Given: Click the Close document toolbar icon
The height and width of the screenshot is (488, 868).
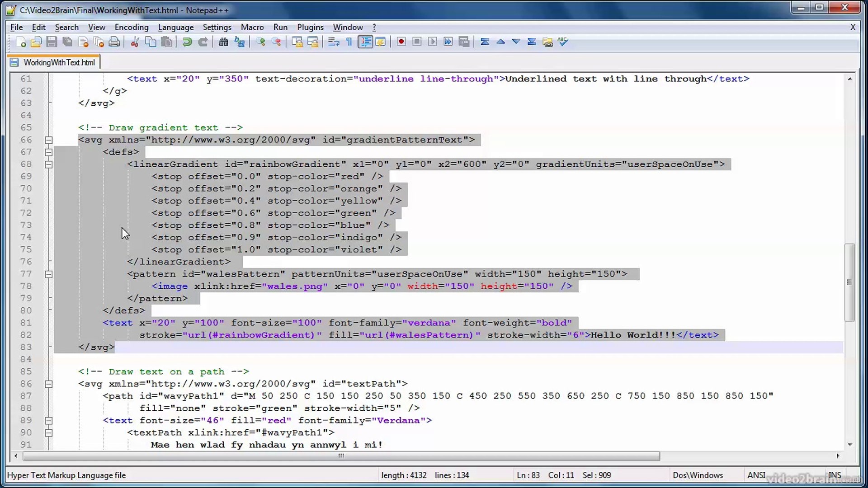Looking at the screenshot, I should click(83, 42).
